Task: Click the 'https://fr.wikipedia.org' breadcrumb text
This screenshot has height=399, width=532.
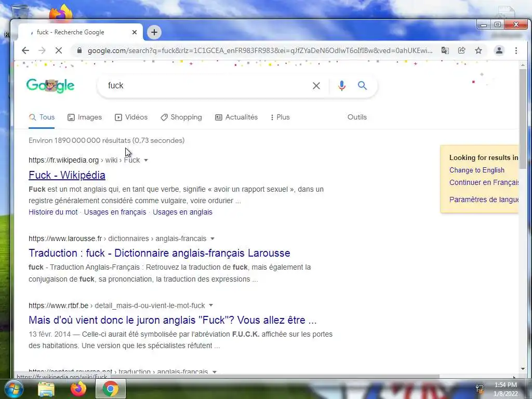Action: (x=63, y=160)
